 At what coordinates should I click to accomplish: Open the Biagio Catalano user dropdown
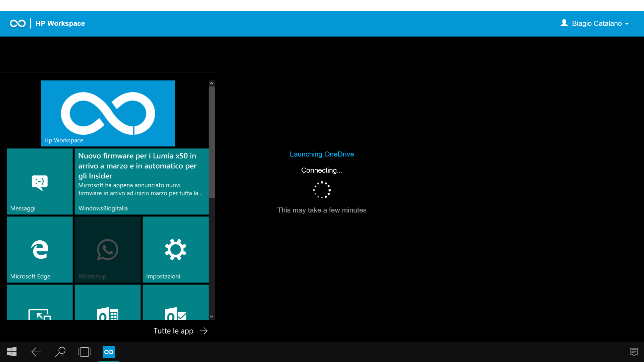(595, 23)
